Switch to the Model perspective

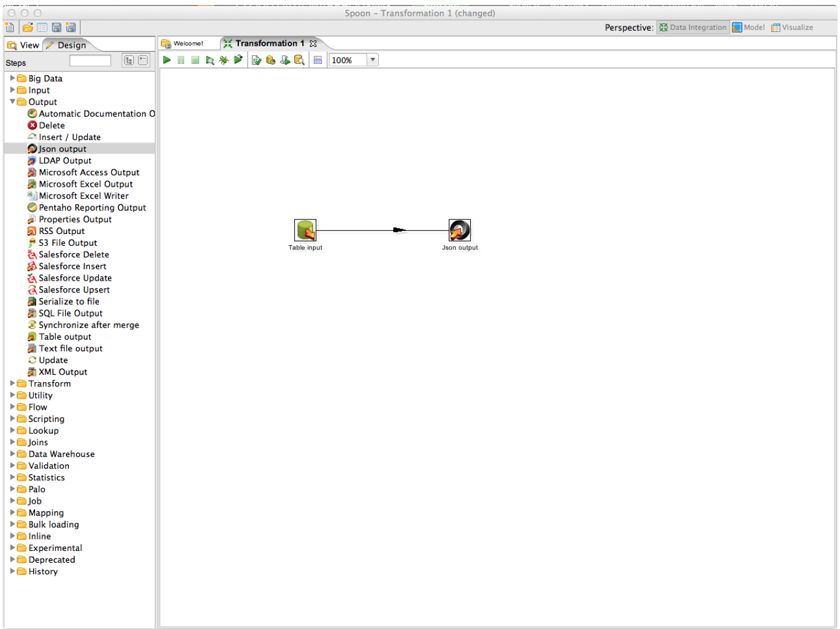[748, 28]
